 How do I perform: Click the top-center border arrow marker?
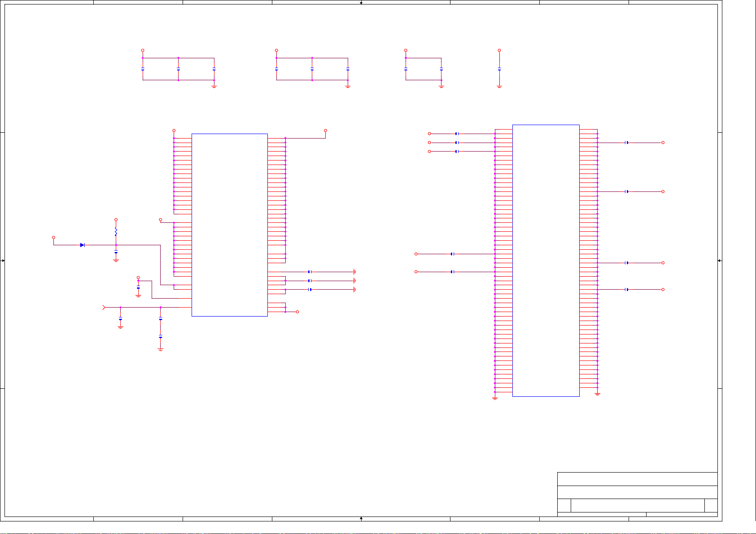361,3
